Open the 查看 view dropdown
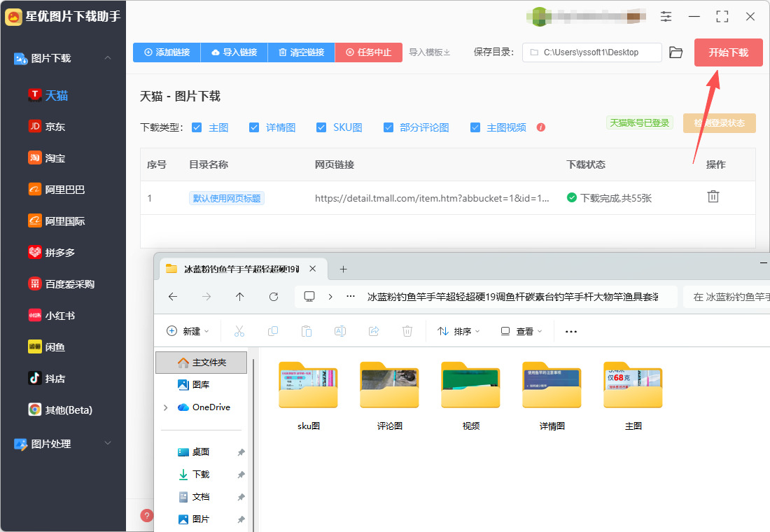770x532 pixels. tap(521, 331)
